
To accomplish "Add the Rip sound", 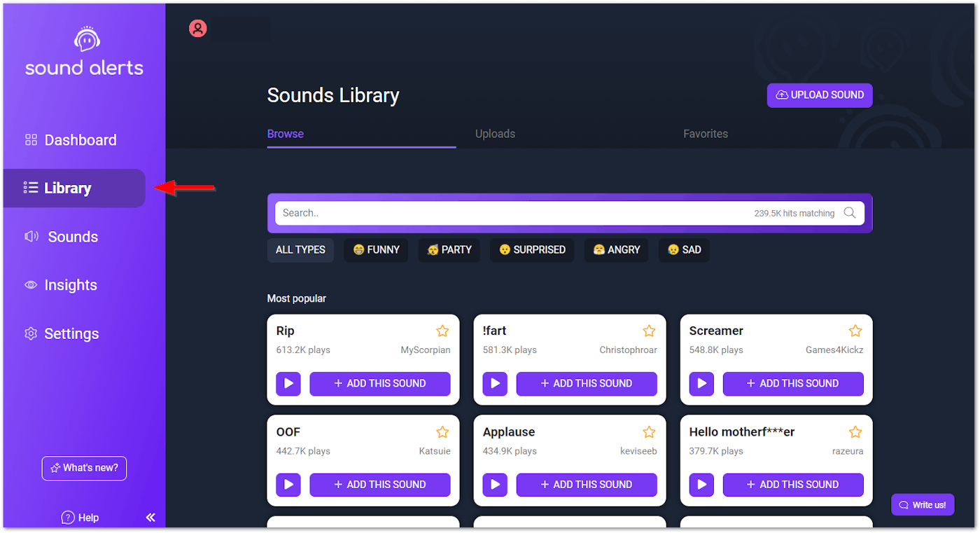I will pyautogui.click(x=380, y=384).
